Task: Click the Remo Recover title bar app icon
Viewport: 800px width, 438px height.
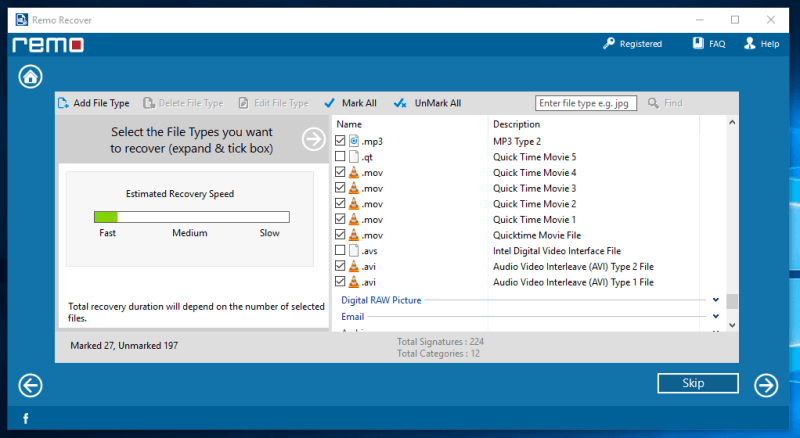Action: [21, 20]
